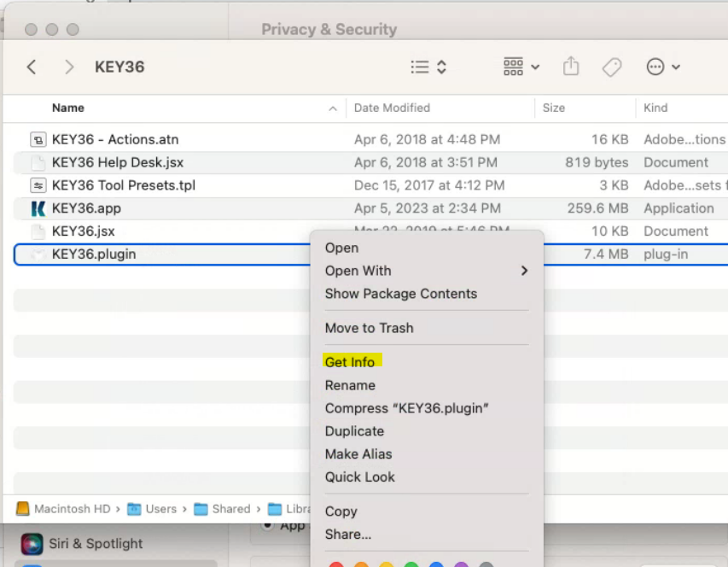
Task: Apply the green color tag
Action: click(x=411, y=564)
